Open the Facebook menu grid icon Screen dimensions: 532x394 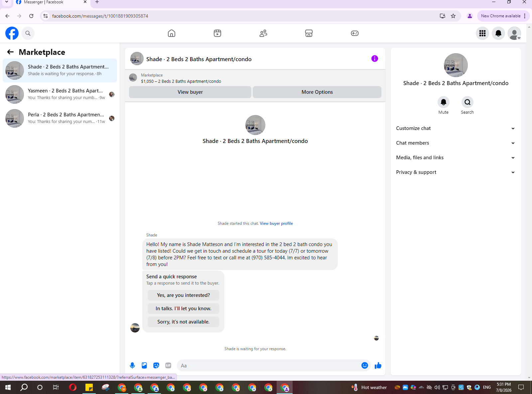pos(482,33)
